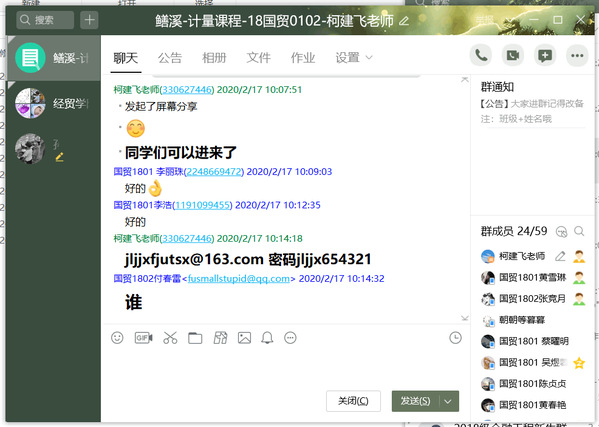Select member 国贸1802张竞月
The width and height of the screenshot is (599, 427).
point(533,299)
